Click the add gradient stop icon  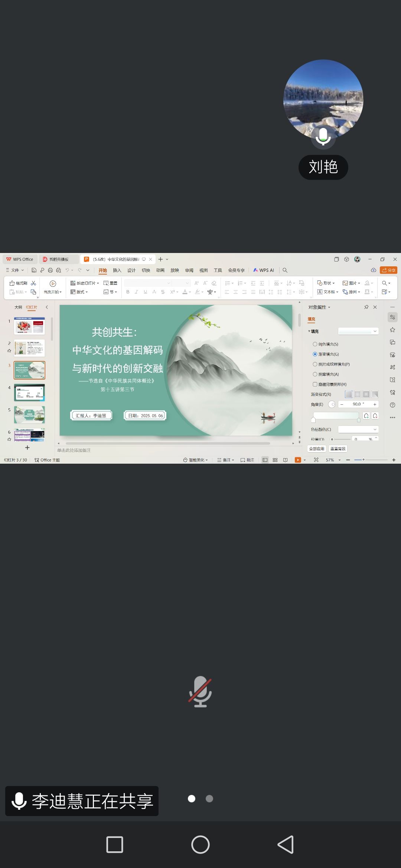coord(366,415)
